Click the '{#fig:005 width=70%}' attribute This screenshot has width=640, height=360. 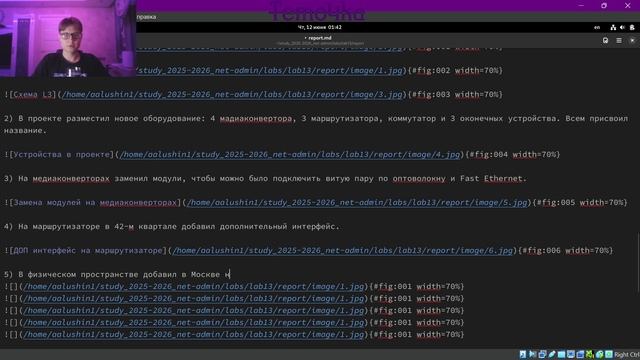[x=580, y=202]
